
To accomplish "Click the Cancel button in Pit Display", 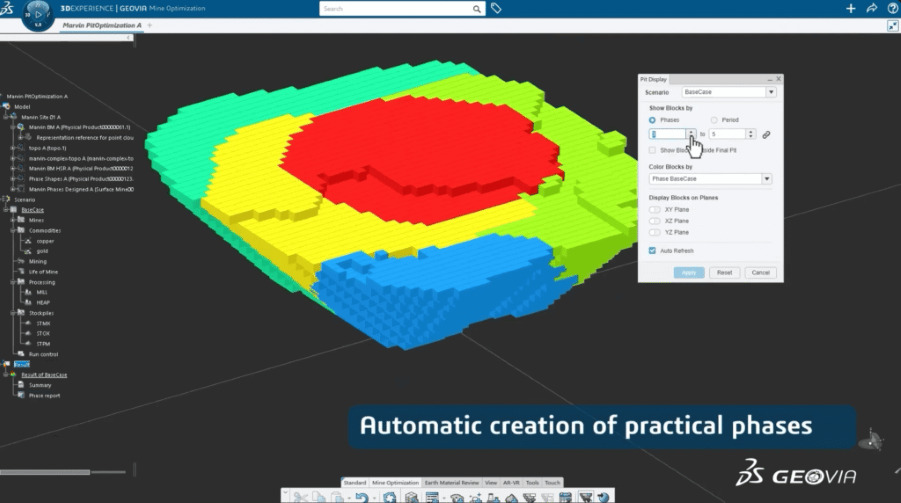I will pyautogui.click(x=759, y=272).
